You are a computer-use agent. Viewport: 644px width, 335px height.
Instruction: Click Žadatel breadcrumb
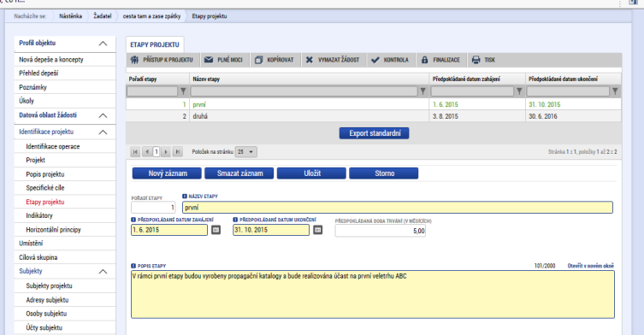(103, 16)
